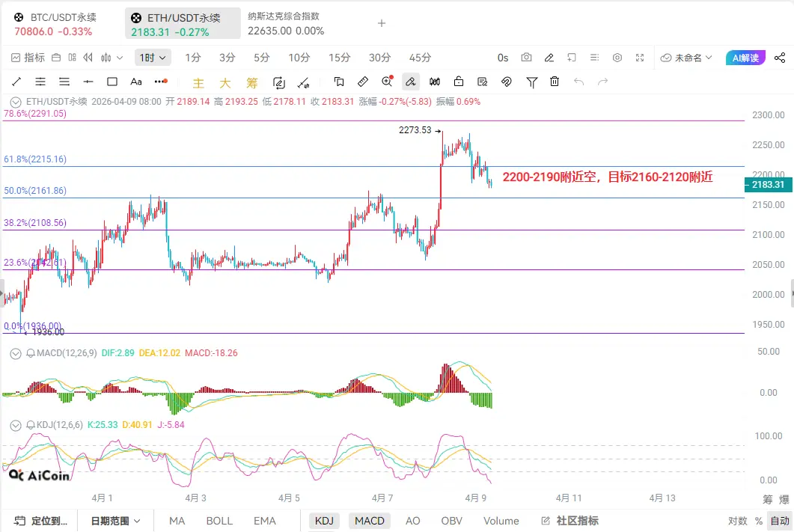Viewport: 794px width, 532px height.
Task: Open the 1时 timeframe dropdown
Action: coord(153,58)
